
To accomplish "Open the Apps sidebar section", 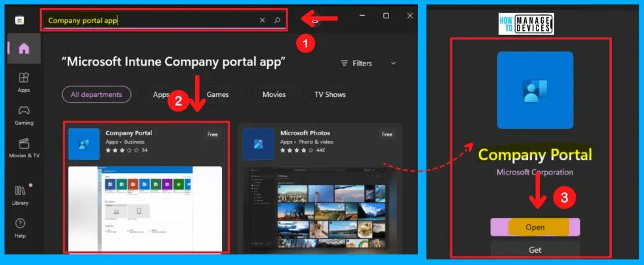I will click(x=24, y=82).
